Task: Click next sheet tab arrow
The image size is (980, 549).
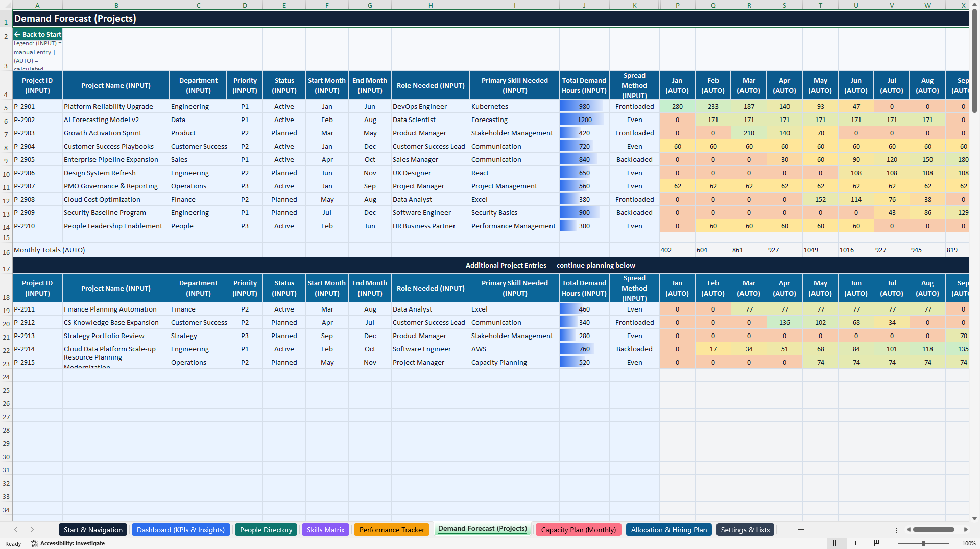Action: point(32,530)
